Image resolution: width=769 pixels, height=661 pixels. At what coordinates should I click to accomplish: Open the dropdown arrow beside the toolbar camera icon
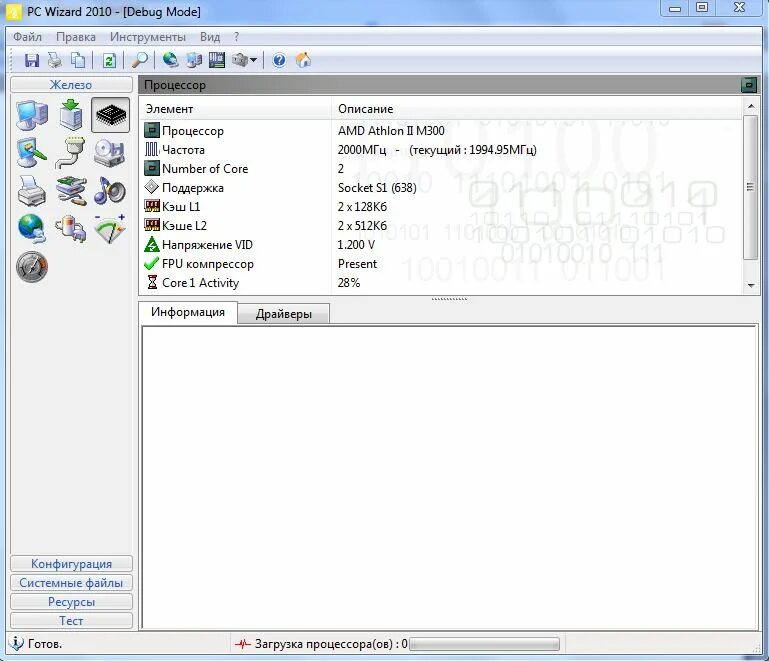[254, 60]
